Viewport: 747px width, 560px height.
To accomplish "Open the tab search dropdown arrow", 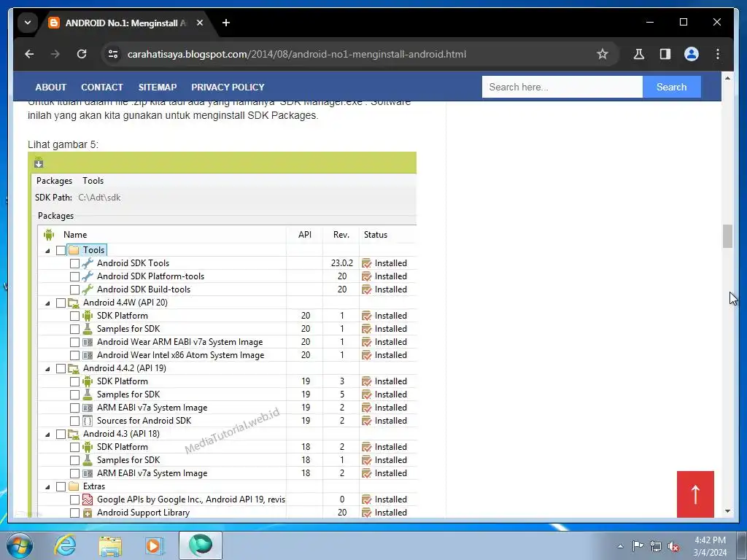I will tap(28, 23).
